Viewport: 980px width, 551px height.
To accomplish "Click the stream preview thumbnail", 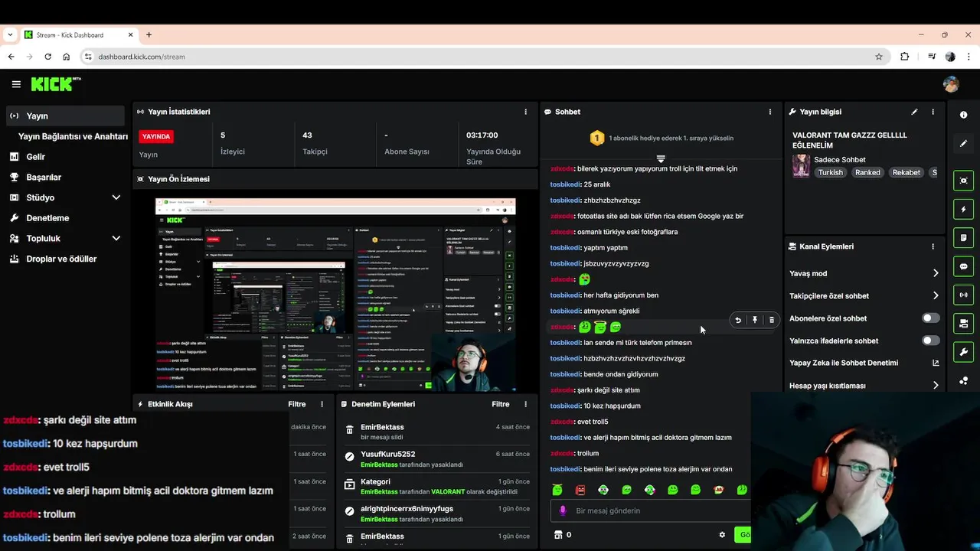I will coord(335,295).
